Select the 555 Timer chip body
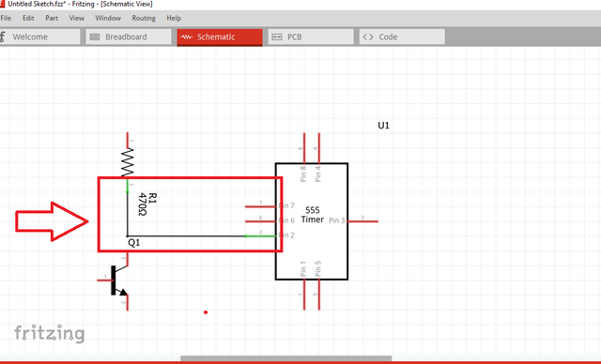Image resolution: width=601 pixels, height=364 pixels. click(312, 221)
